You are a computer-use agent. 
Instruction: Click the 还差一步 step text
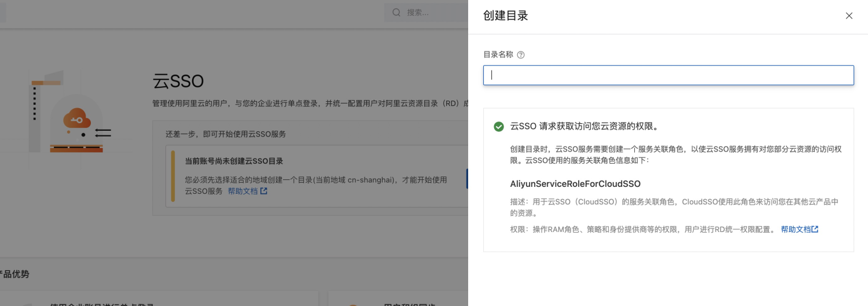coord(226,134)
